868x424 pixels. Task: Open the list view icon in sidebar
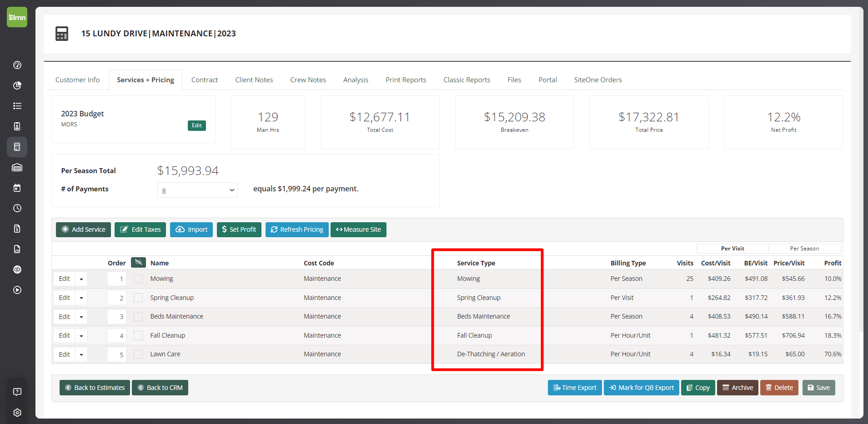pyautogui.click(x=17, y=106)
